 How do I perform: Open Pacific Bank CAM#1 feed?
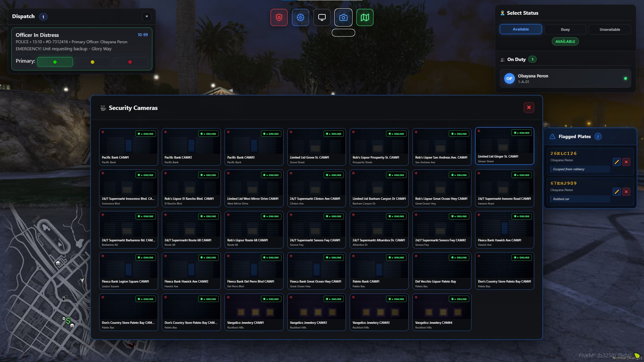(x=128, y=147)
